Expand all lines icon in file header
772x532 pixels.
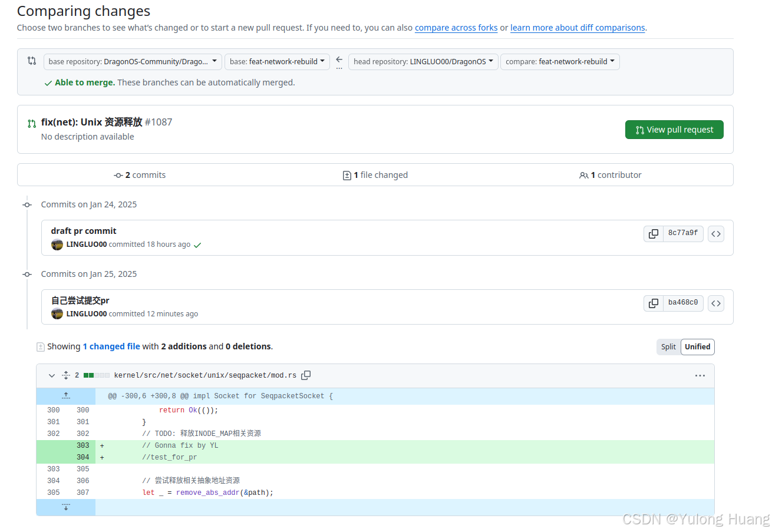[x=66, y=375]
